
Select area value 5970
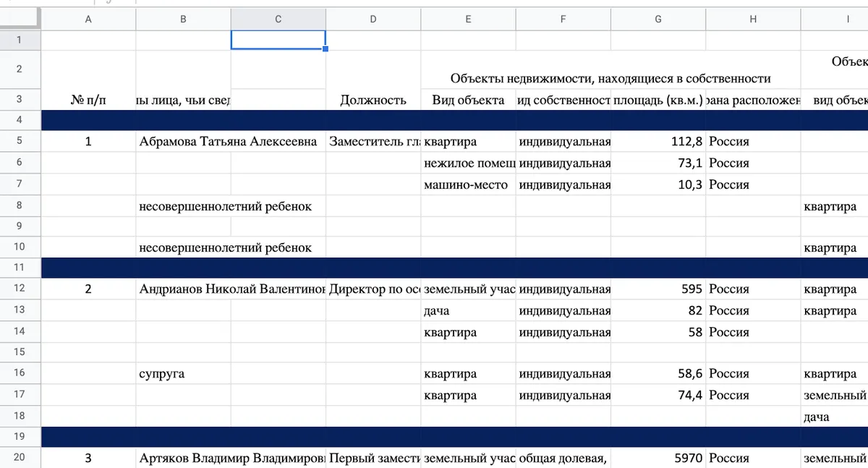(x=658, y=458)
